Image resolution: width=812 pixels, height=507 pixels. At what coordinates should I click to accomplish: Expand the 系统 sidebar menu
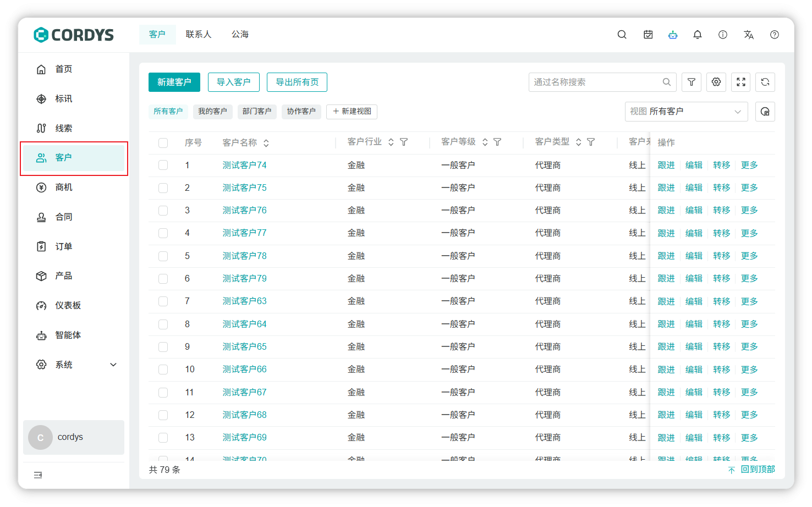coord(74,365)
